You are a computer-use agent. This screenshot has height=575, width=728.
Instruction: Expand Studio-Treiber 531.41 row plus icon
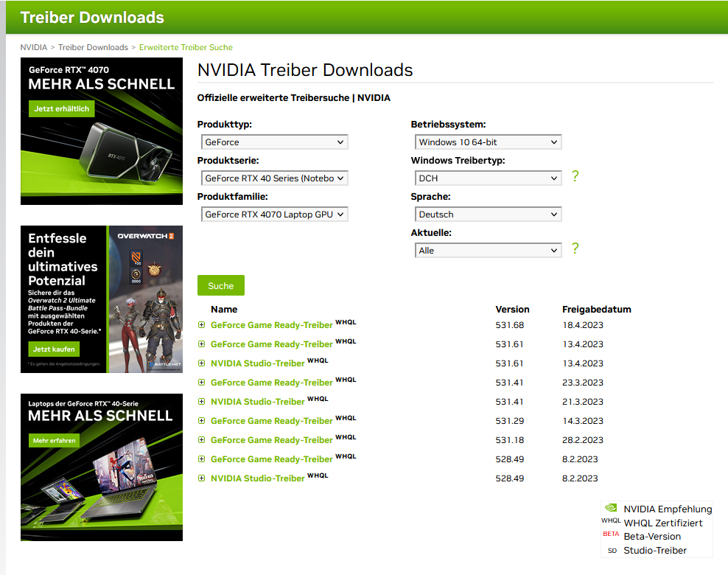pos(201,401)
